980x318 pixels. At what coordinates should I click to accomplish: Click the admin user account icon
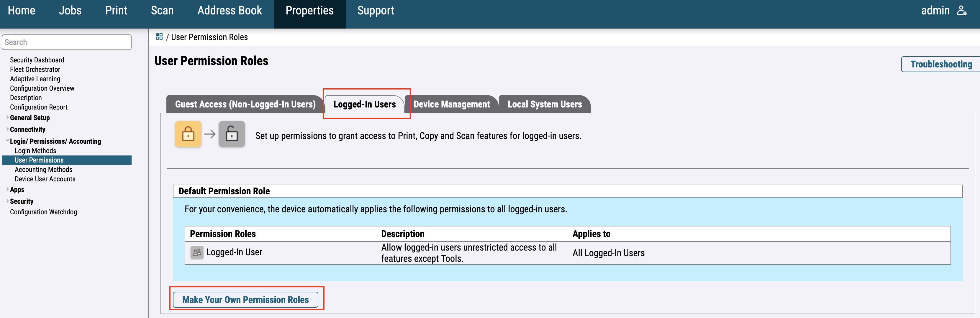[961, 11]
